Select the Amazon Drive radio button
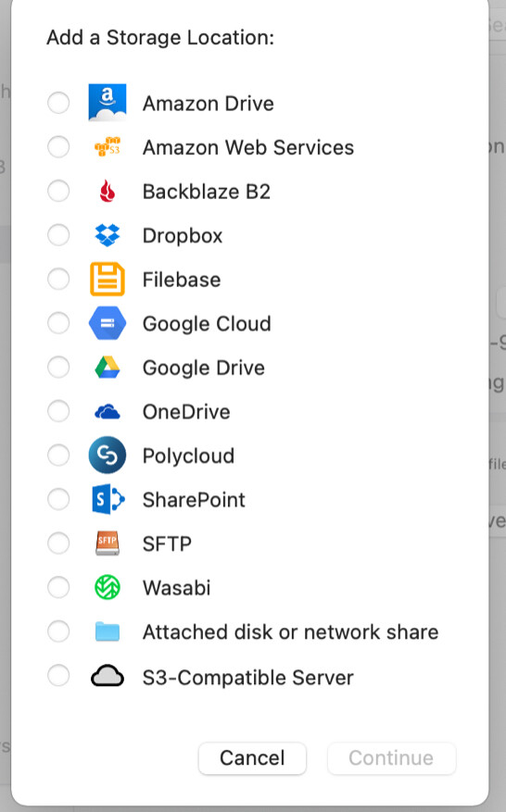Screen dimensions: 506x812 coord(58,103)
